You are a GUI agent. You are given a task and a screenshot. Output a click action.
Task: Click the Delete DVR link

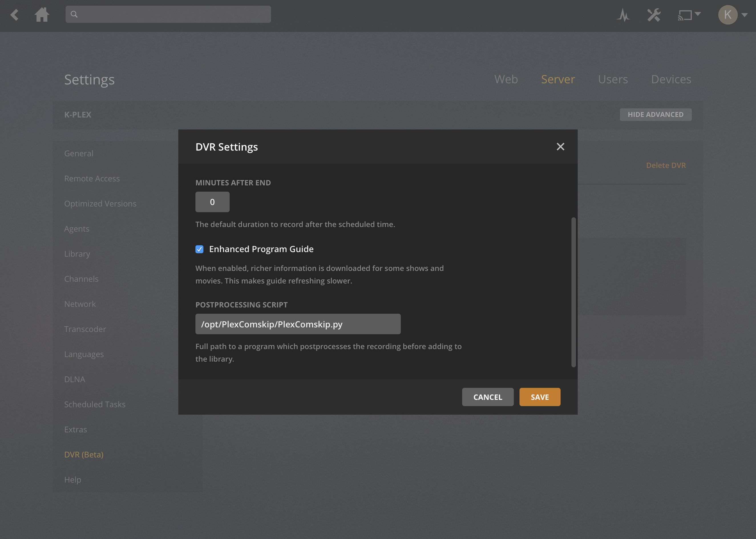(x=666, y=165)
